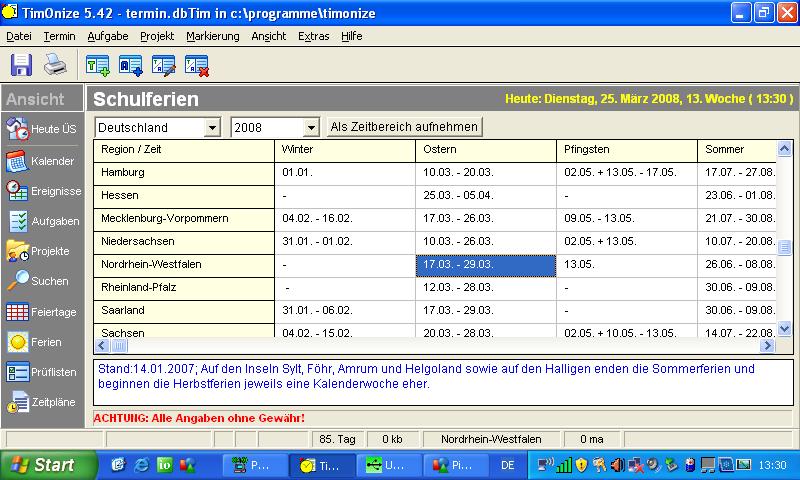Select the Hessen Ostern date cell

tap(485, 195)
